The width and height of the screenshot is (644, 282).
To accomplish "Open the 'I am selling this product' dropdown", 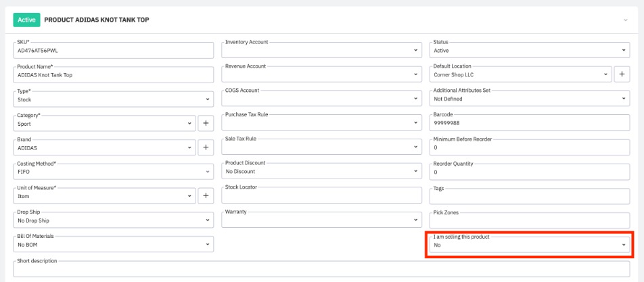I will (x=530, y=245).
